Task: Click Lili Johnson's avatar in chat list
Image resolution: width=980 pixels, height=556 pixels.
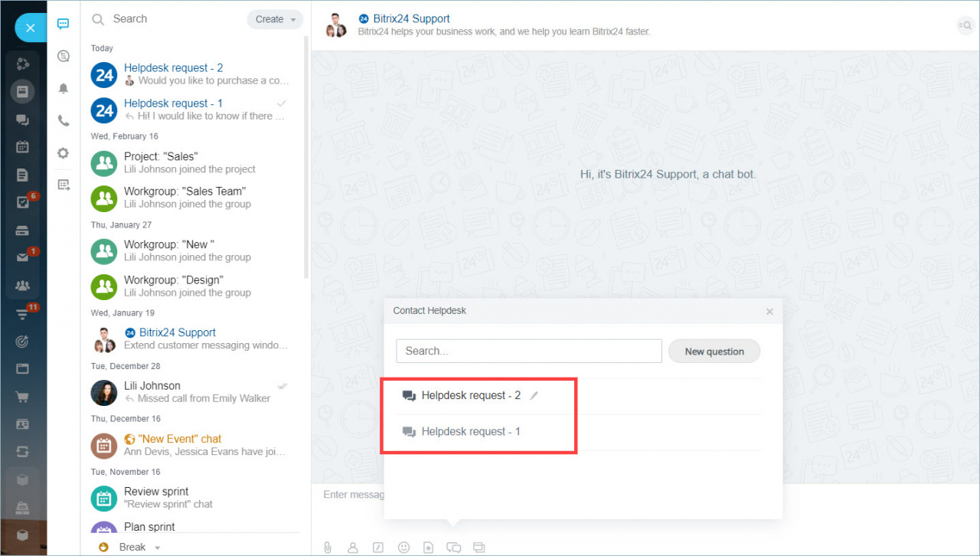Action: (x=103, y=392)
